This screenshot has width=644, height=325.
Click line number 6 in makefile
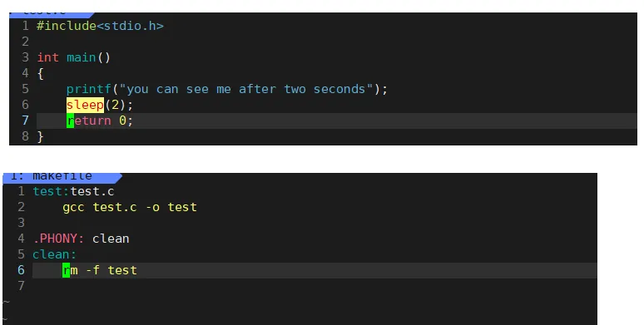coord(22,270)
